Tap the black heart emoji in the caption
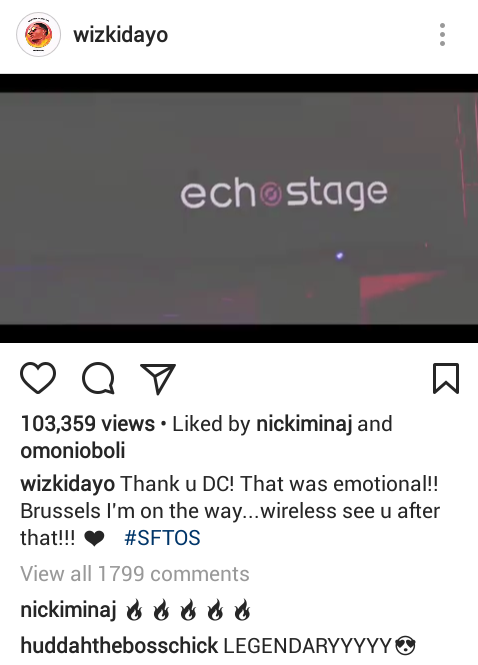 (94, 539)
